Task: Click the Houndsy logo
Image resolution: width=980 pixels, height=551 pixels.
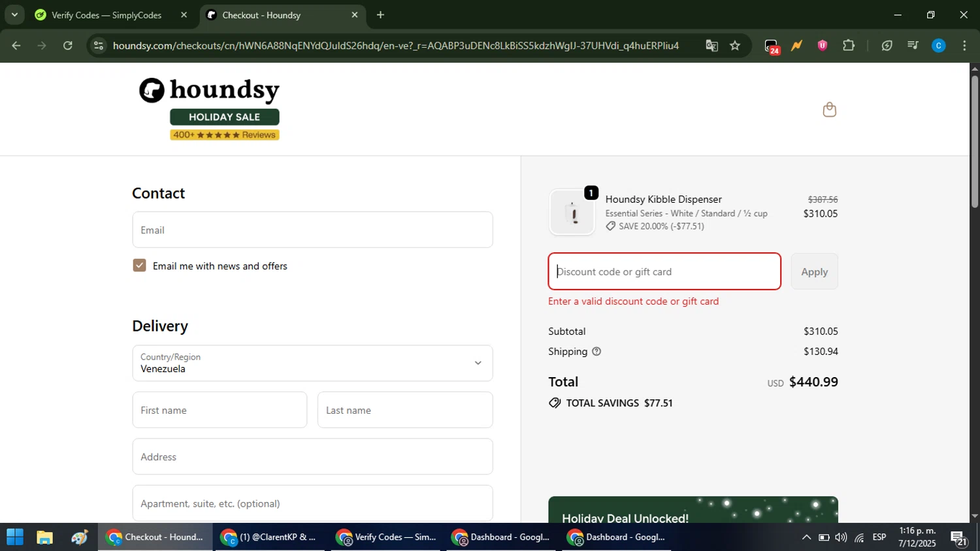Action: point(209,90)
